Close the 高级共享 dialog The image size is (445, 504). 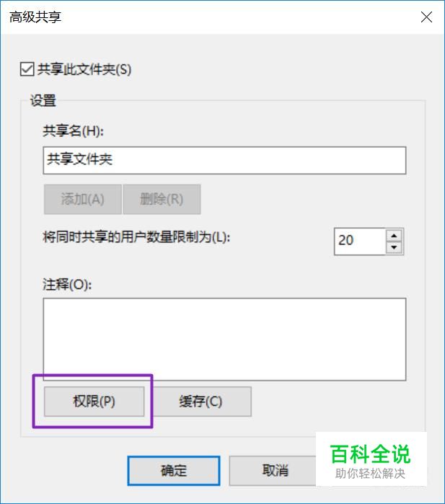[x=426, y=17]
